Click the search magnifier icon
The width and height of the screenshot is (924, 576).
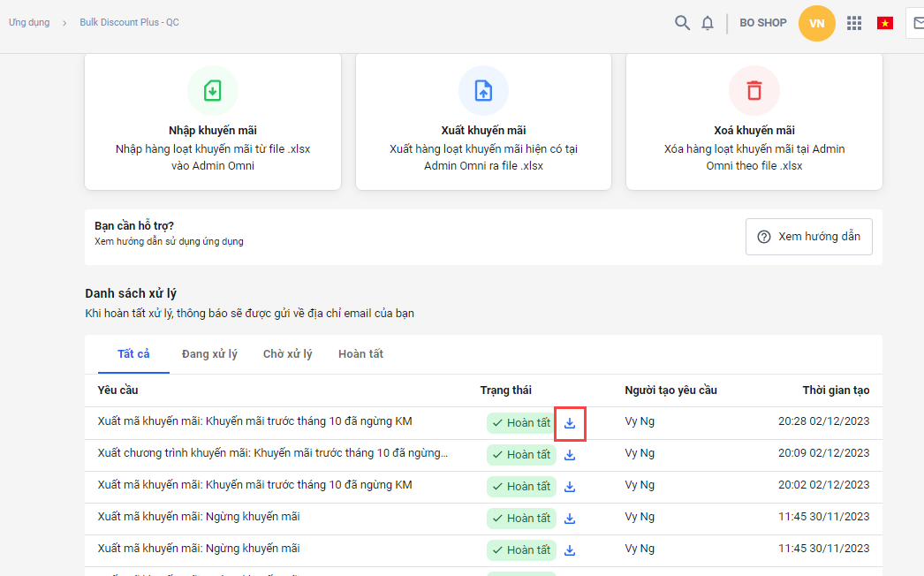(x=682, y=23)
